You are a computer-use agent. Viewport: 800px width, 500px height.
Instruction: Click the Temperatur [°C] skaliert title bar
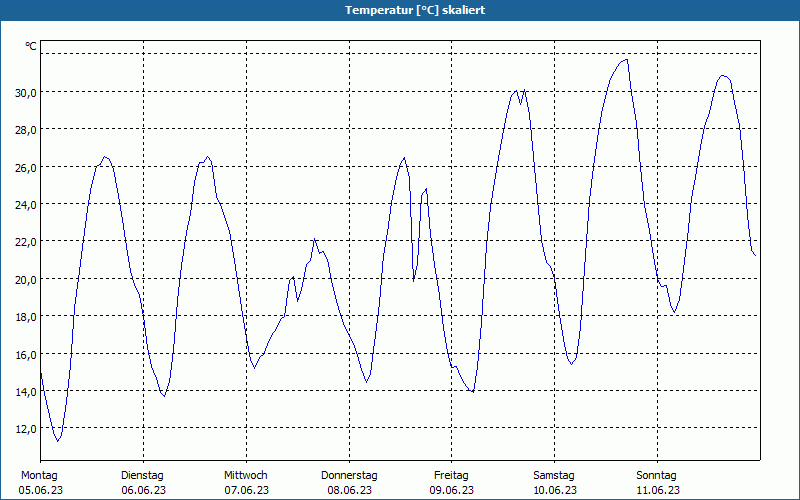pos(400,10)
